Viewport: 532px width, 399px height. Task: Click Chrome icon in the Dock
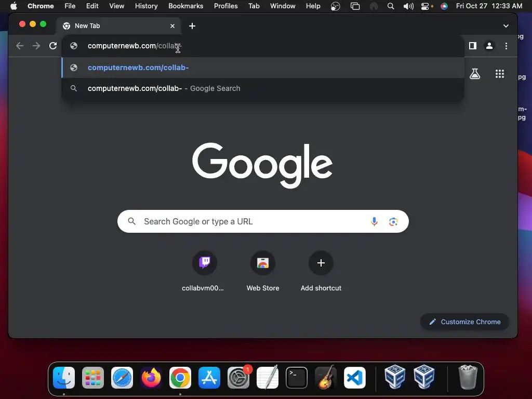[180, 378]
